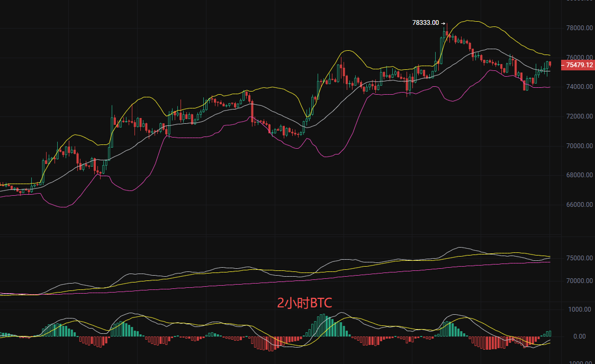Select the red 2小时BTC chart title text
The height and width of the screenshot is (364, 595).
pos(304,303)
